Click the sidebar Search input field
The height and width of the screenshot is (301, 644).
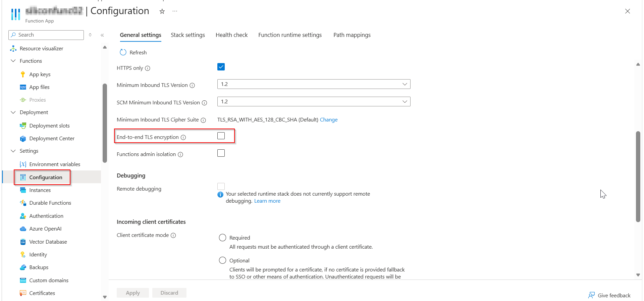pos(46,35)
